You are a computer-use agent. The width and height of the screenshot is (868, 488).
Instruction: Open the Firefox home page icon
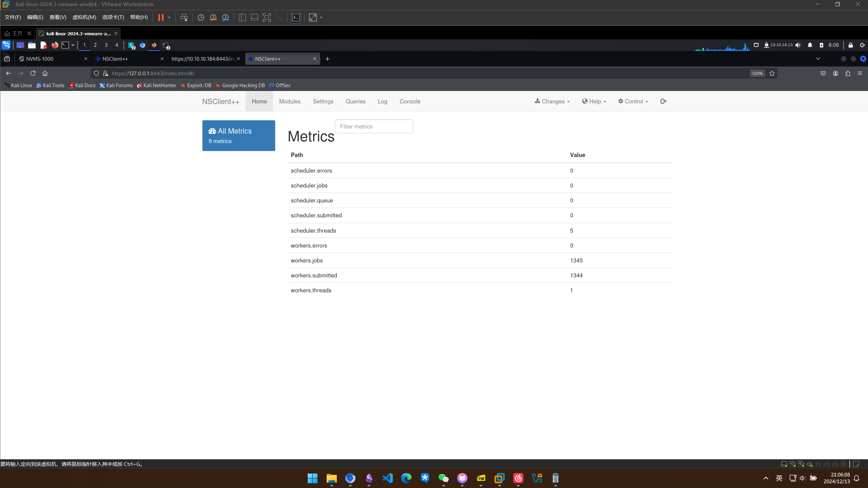[45, 73]
